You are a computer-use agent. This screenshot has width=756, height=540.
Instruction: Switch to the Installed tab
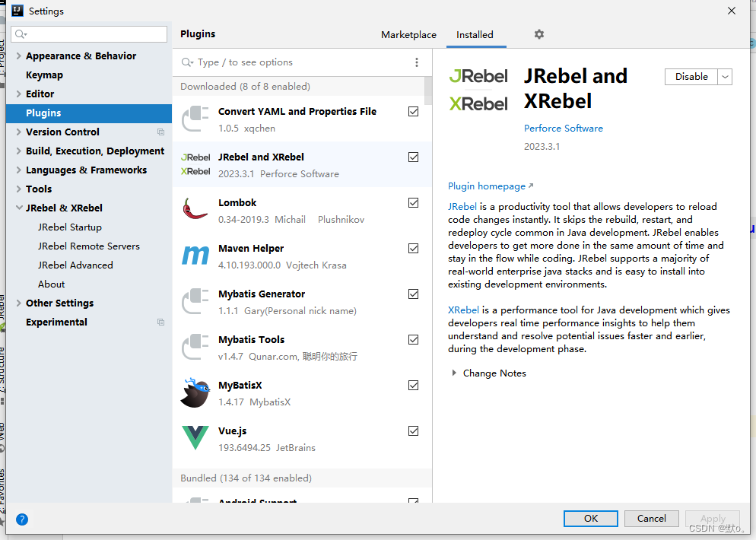[x=475, y=35]
